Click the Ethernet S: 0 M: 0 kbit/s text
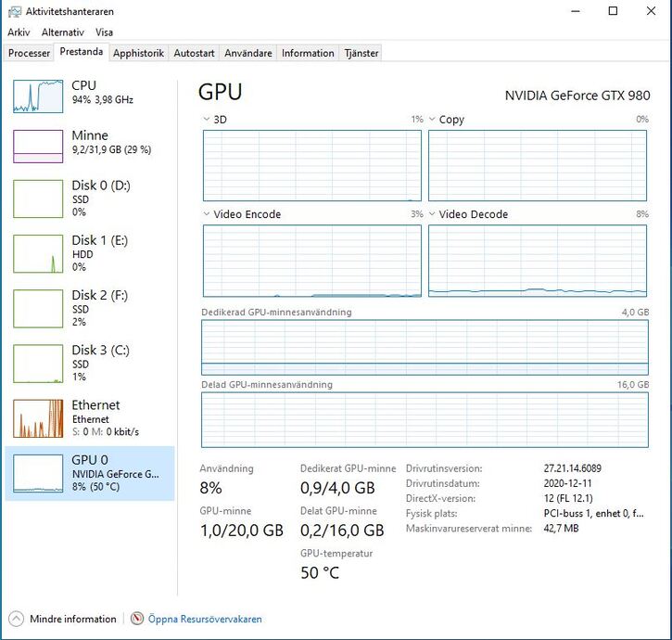672x640 pixels. 106,432
